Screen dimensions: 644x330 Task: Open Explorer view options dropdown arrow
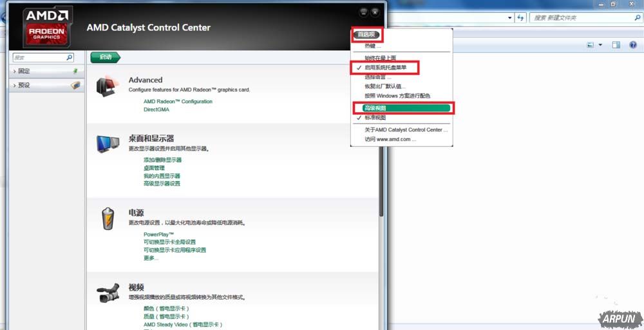point(600,44)
